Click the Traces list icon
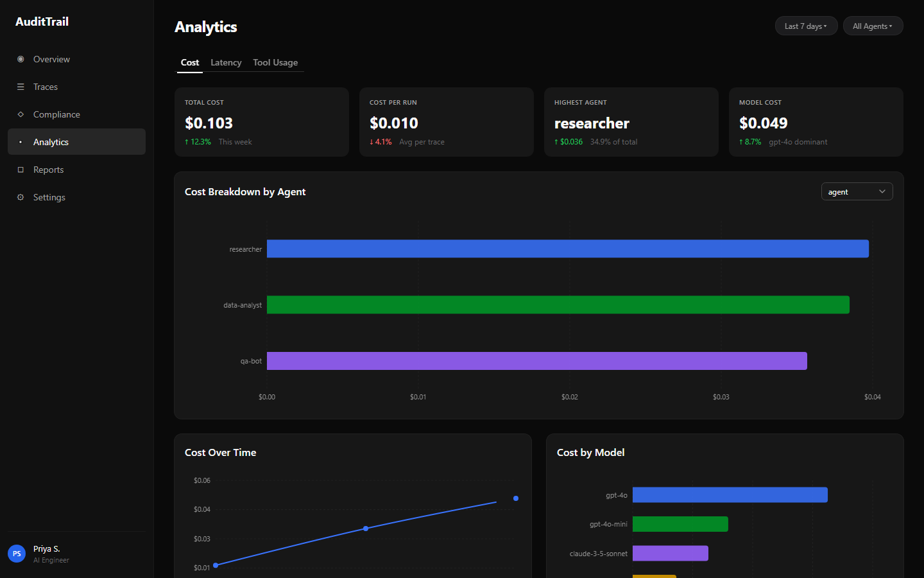This screenshot has width=924, height=578. (21, 87)
